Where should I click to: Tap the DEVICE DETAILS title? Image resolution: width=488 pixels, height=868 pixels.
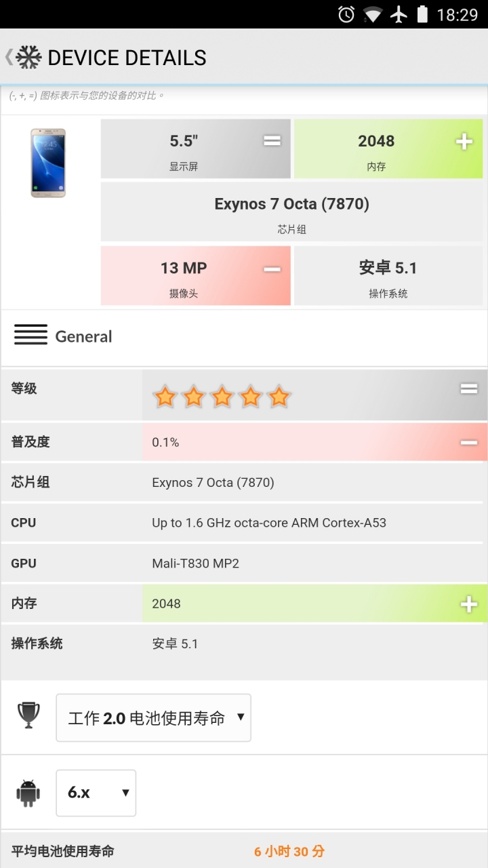(x=127, y=58)
